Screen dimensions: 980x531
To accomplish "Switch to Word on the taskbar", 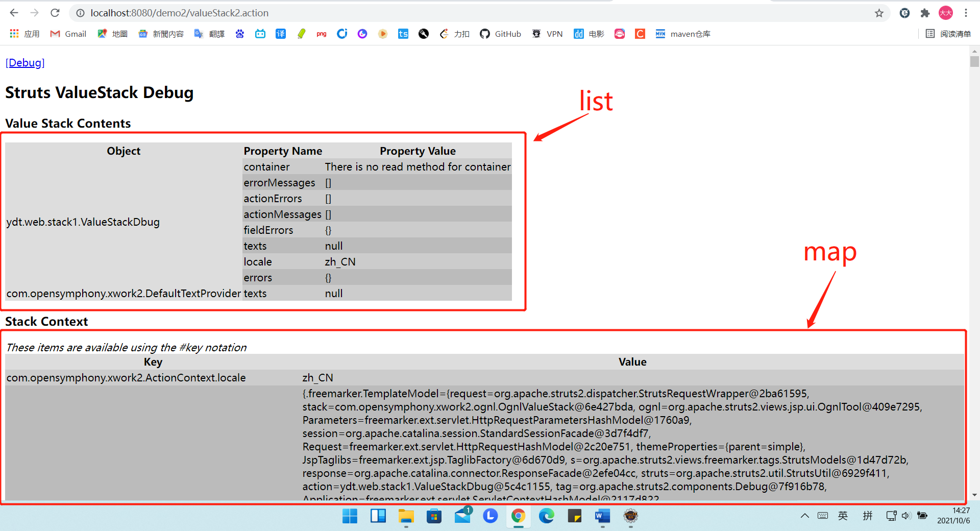I will coord(603,516).
